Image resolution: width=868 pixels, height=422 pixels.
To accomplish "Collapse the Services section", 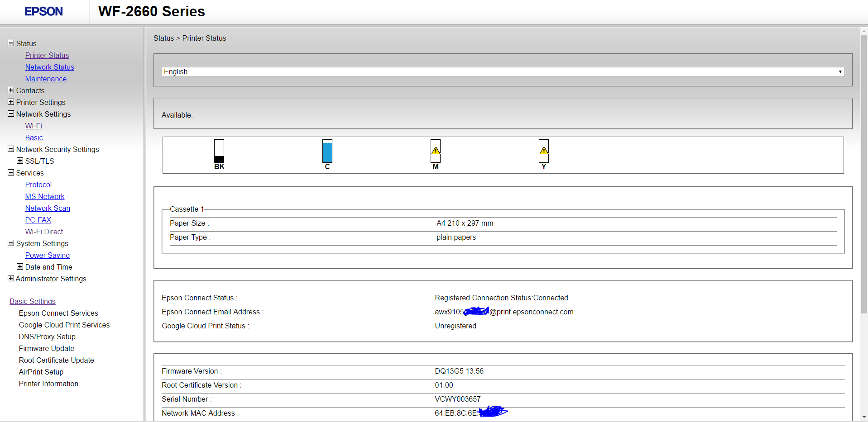I will [x=11, y=172].
